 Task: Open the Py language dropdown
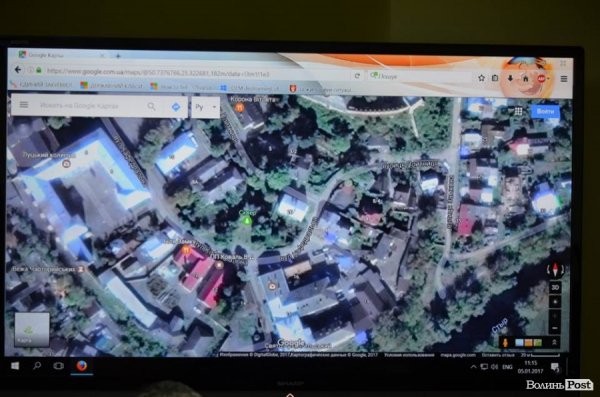coord(206,107)
